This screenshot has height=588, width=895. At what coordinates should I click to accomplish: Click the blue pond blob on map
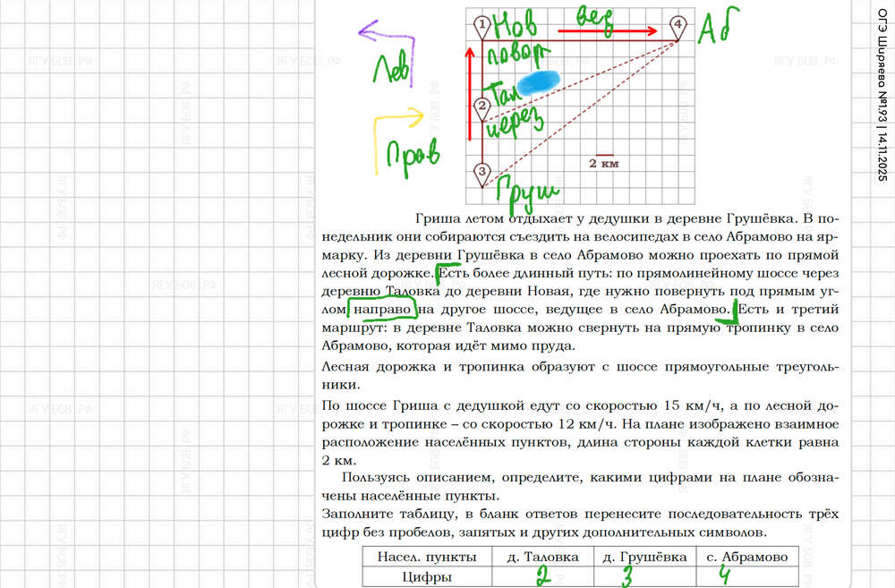[x=538, y=82]
